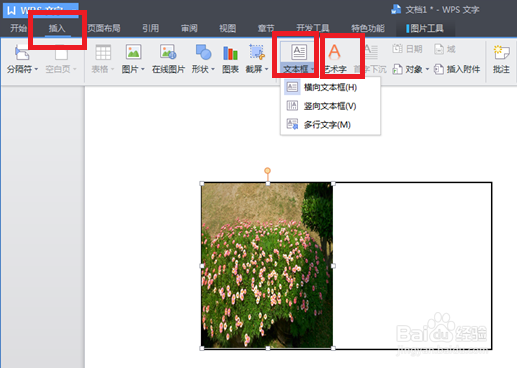517x368 pixels.
Task: Open the 开始 ribbon tab
Action: click(x=18, y=28)
